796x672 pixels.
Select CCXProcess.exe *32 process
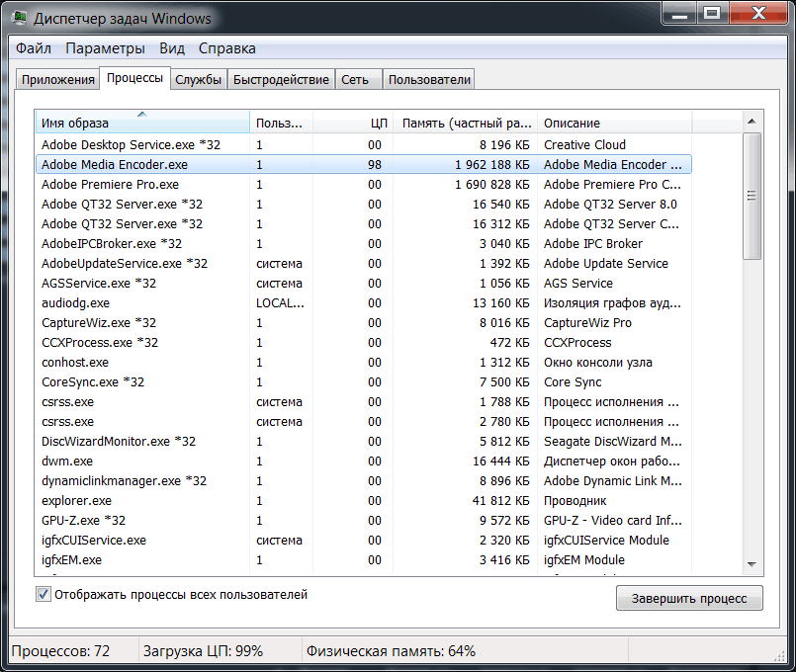pyautogui.click(x=364, y=342)
